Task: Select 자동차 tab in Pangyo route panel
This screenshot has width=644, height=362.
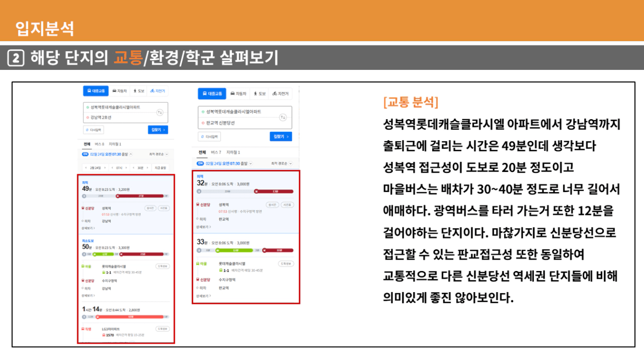Action: coord(238,94)
